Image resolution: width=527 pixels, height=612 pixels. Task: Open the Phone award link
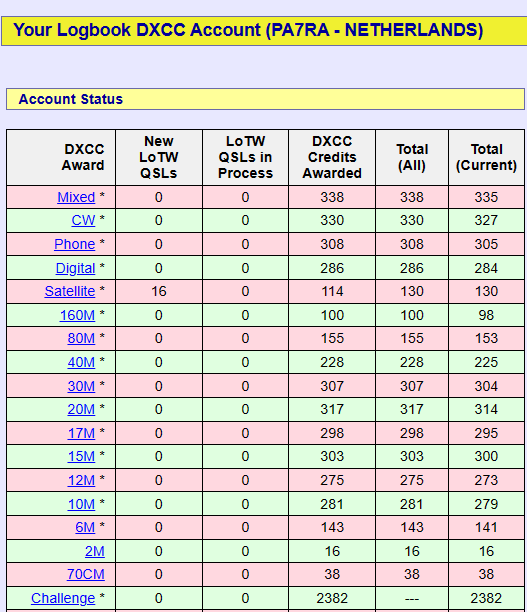tap(75, 244)
